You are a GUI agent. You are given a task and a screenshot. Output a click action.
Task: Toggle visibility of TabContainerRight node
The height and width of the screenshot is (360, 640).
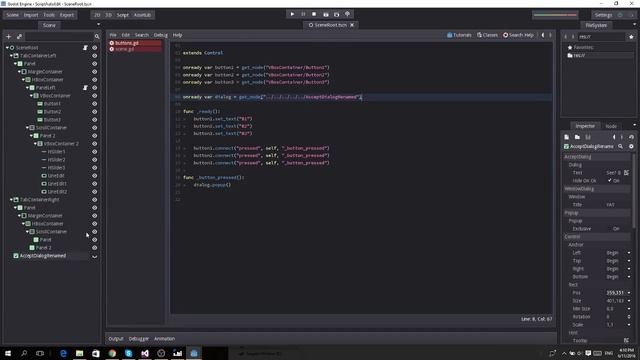pos(95,200)
